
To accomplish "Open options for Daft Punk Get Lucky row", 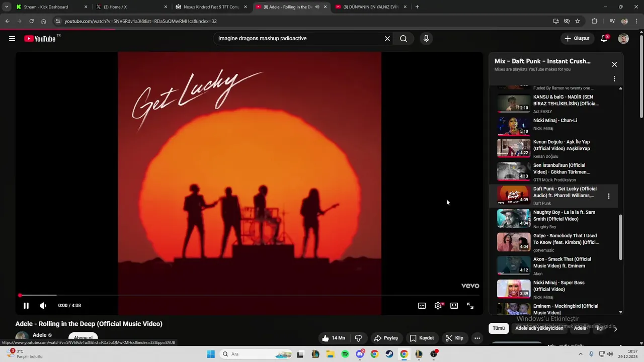I will pyautogui.click(x=609, y=196).
